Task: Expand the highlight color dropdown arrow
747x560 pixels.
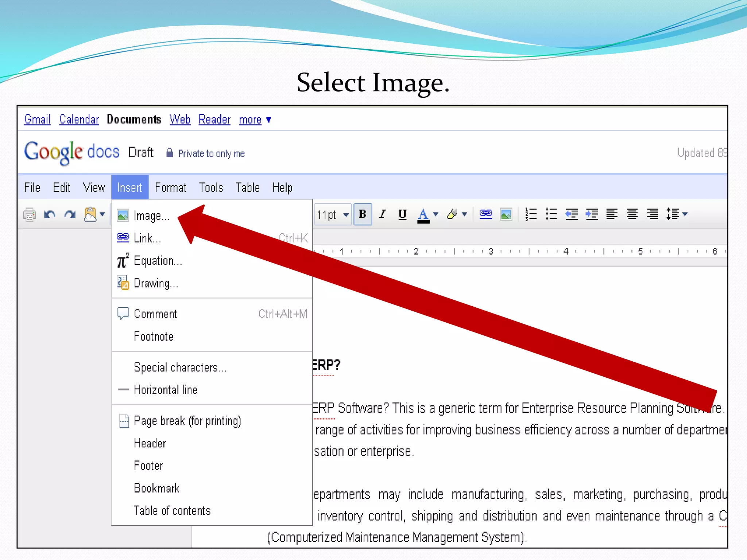Action: (x=464, y=214)
